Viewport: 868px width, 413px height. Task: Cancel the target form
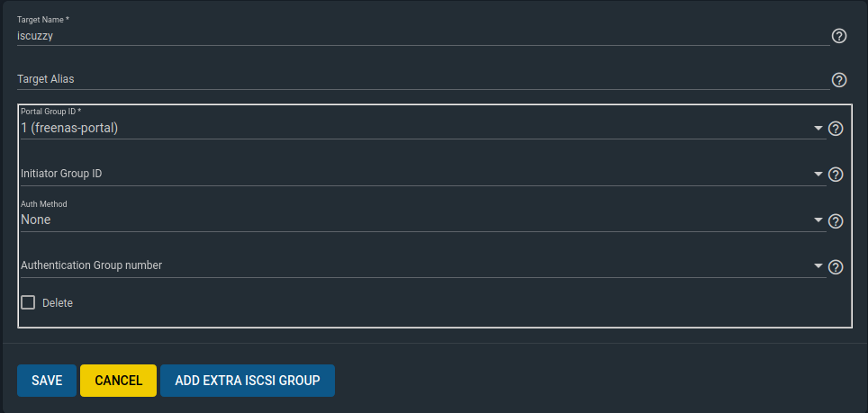point(118,381)
